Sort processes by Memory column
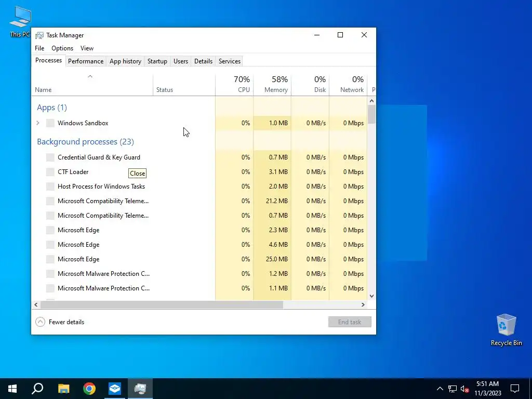 pos(272,85)
